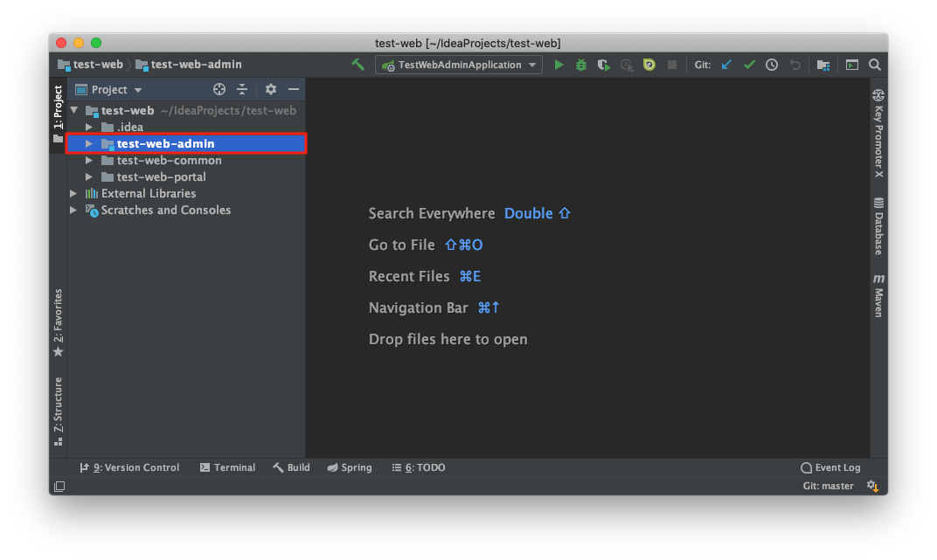Show Git history clock icon

coord(772,65)
